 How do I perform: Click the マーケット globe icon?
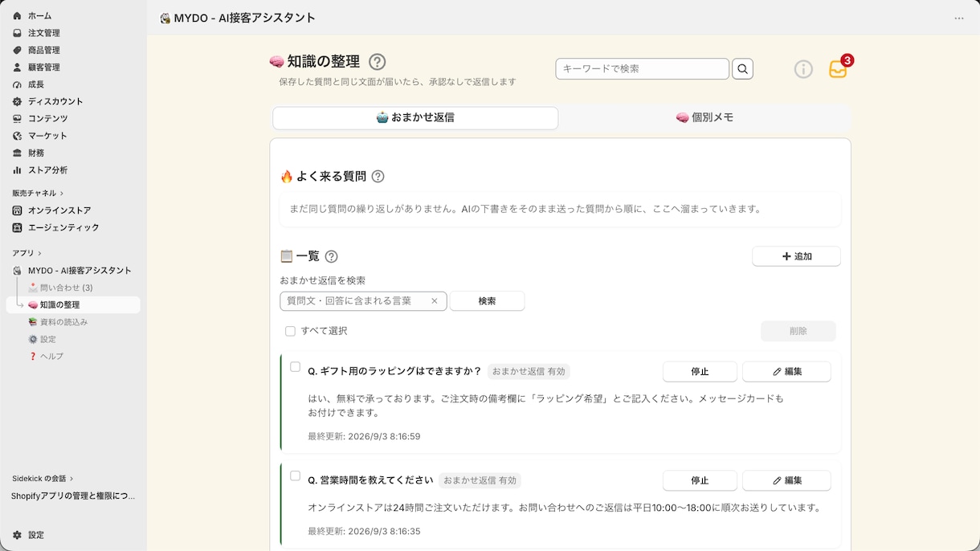tap(17, 136)
